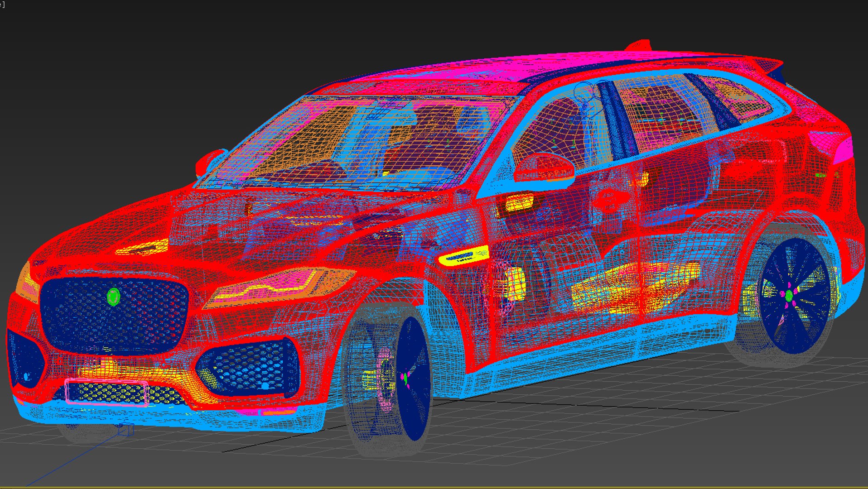Screen dimensions: 868x489
Task: Select the yellow side fender vent
Action: click(463, 256)
